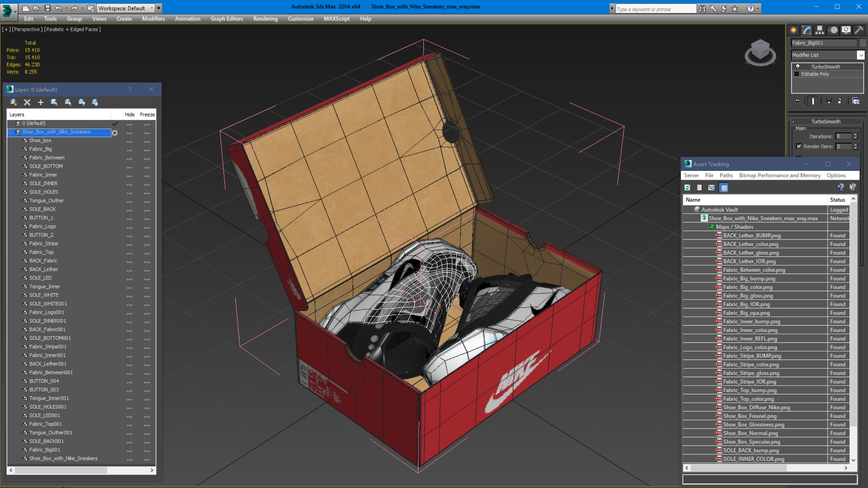Open the Motion command panel tab
This screenshot has height=488, width=868.
pyautogui.click(x=833, y=30)
